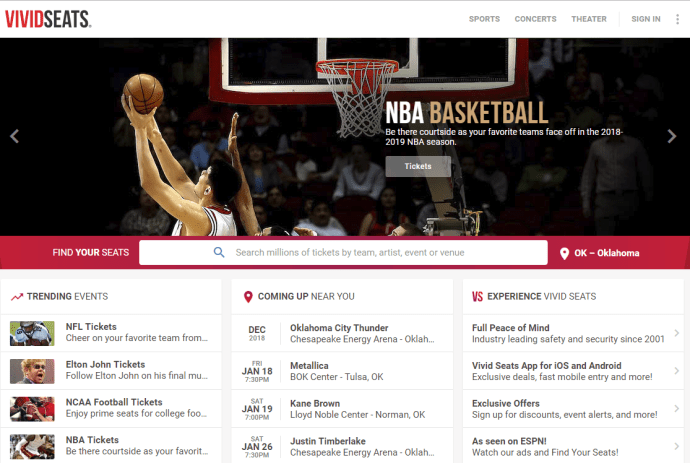Open the NBA Tickets trending link
Viewport: 690px width, 463px height.
tap(92, 440)
